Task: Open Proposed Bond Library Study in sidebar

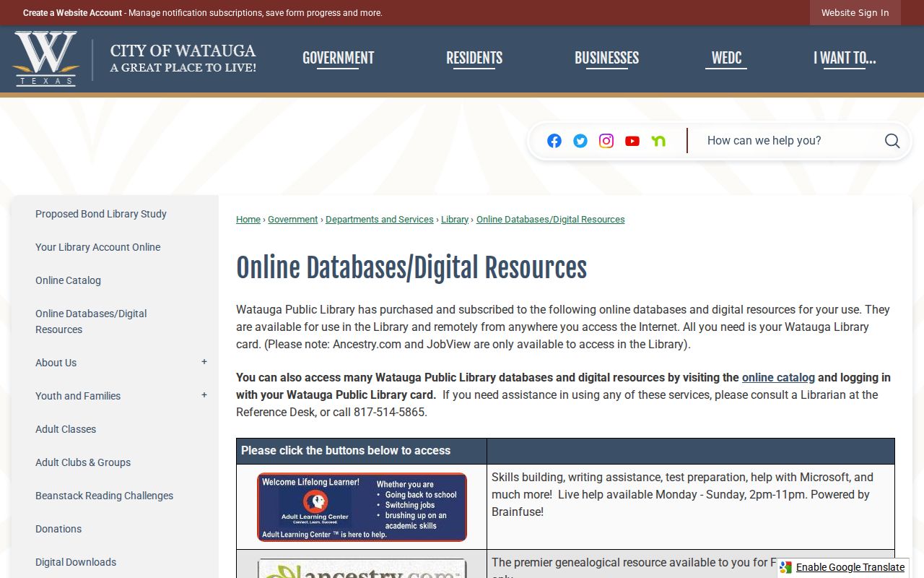Action: coord(101,214)
